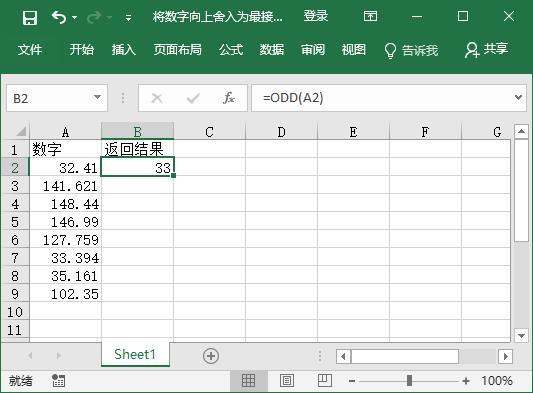
Task: Cancel the formula entry with X
Action: (x=157, y=98)
